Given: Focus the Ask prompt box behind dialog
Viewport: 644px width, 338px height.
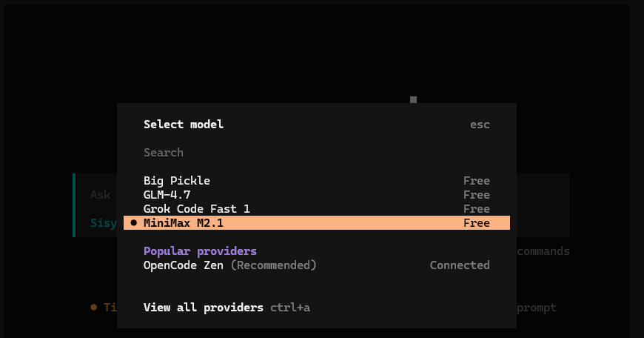Looking at the screenshot, I should click(x=100, y=195).
